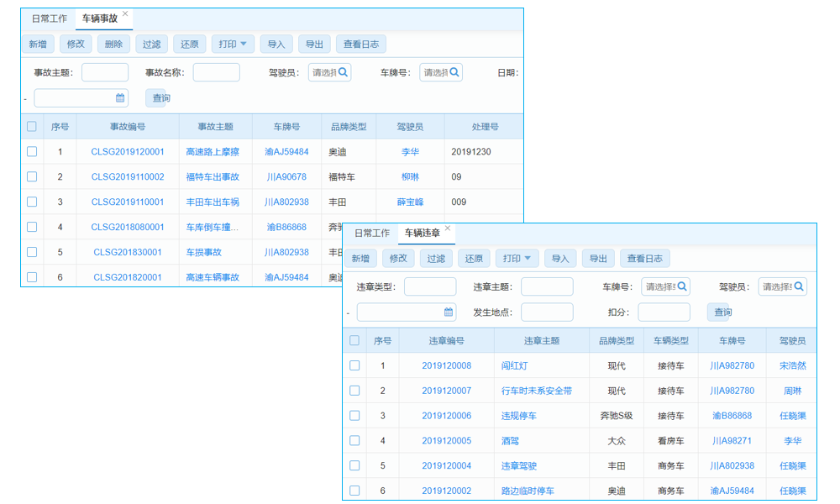This screenshot has width=840, height=504.
Task: Click the driver search magnifier in accidents filter
Action: click(344, 72)
